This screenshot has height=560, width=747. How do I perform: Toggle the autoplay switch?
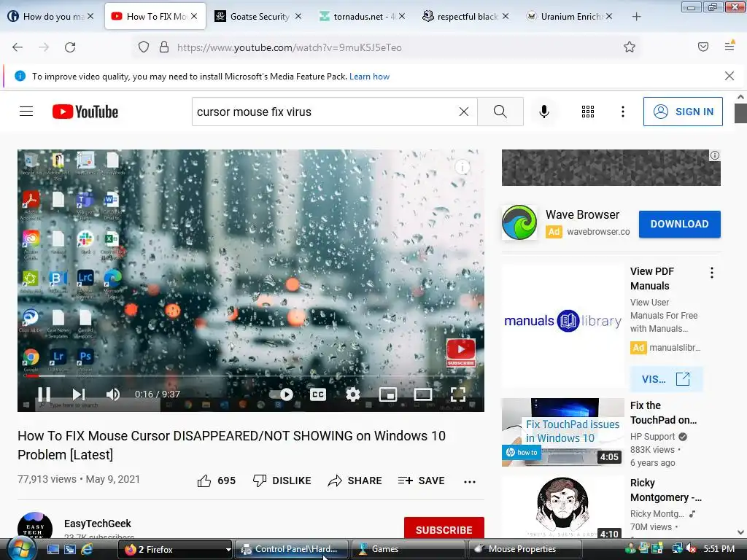click(281, 394)
